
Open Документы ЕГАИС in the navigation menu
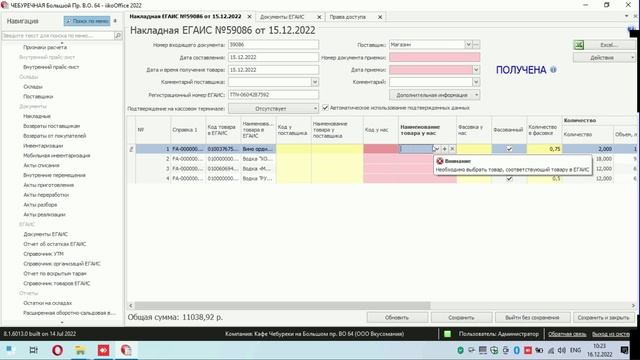(45, 234)
